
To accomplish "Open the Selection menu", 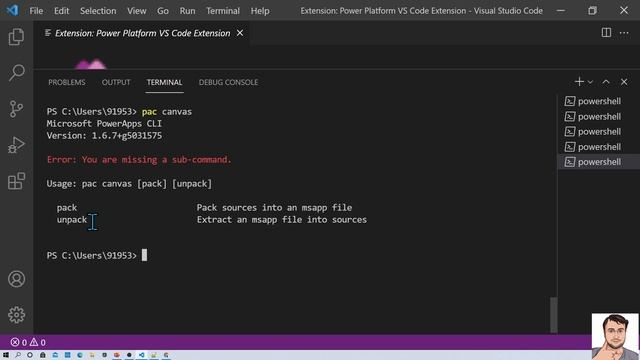I will 98,11.
